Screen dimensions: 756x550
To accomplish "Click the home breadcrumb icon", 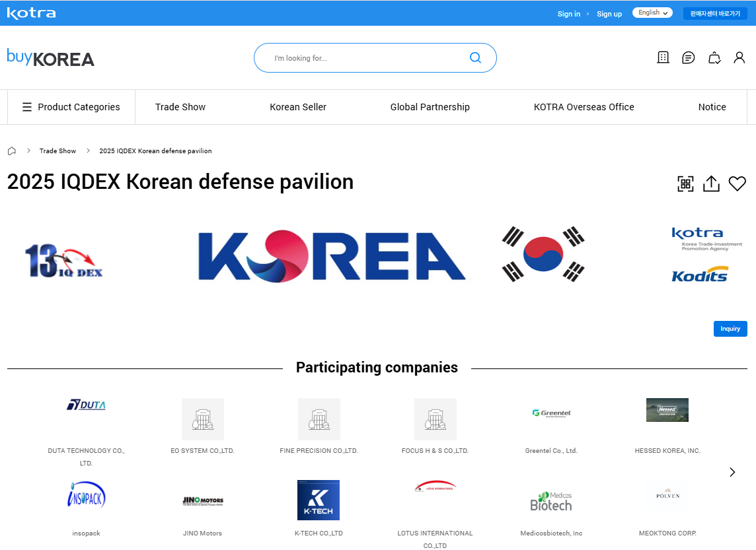I will click(x=12, y=151).
